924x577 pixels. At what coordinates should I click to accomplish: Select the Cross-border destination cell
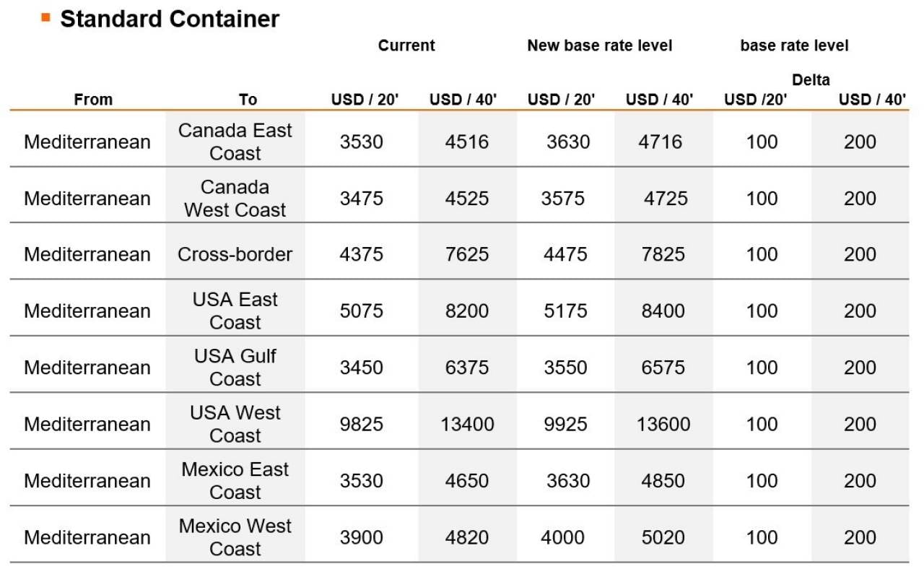(x=235, y=254)
